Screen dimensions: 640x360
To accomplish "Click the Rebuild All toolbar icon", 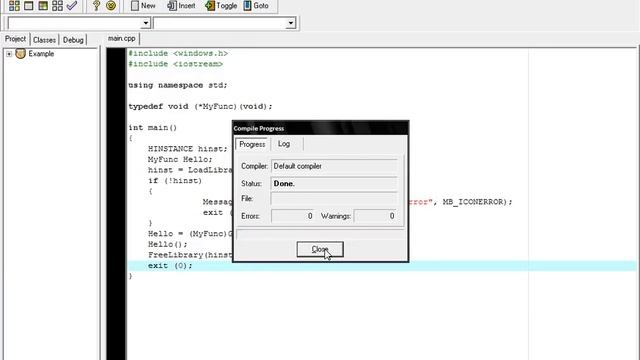I will (57, 6).
